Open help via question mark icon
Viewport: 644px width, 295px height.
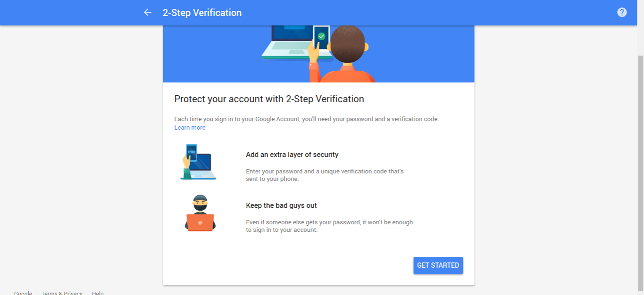(622, 13)
